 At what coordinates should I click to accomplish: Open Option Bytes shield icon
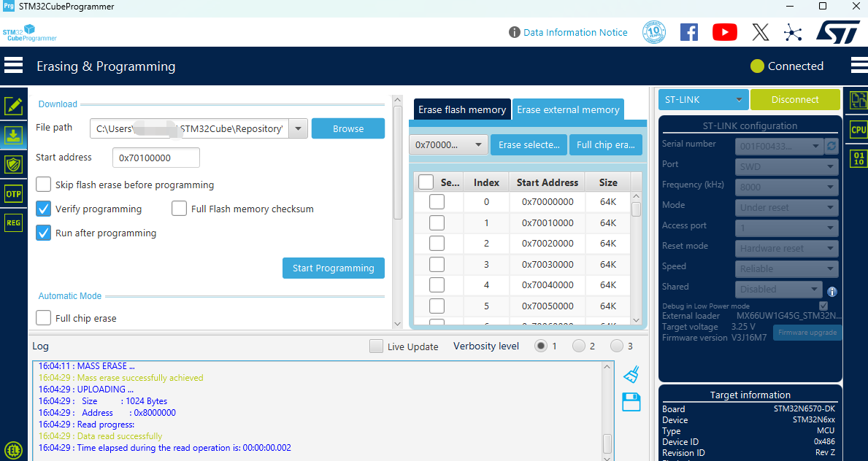13,164
